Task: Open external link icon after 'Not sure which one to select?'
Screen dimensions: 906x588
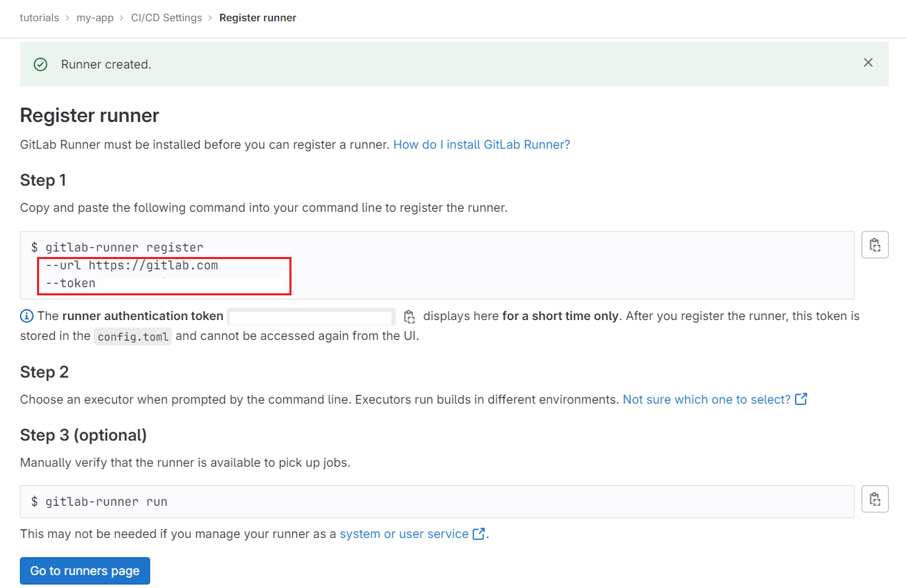Action: [800, 398]
